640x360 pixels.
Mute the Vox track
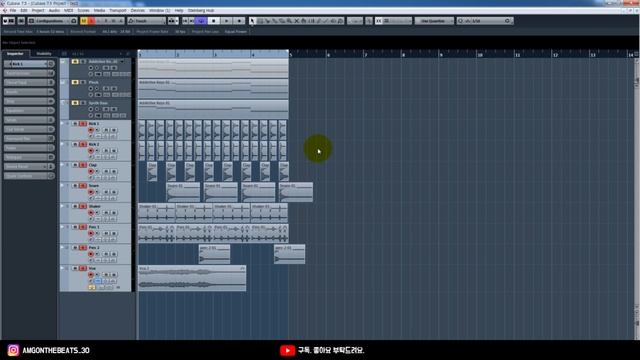point(75,268)
